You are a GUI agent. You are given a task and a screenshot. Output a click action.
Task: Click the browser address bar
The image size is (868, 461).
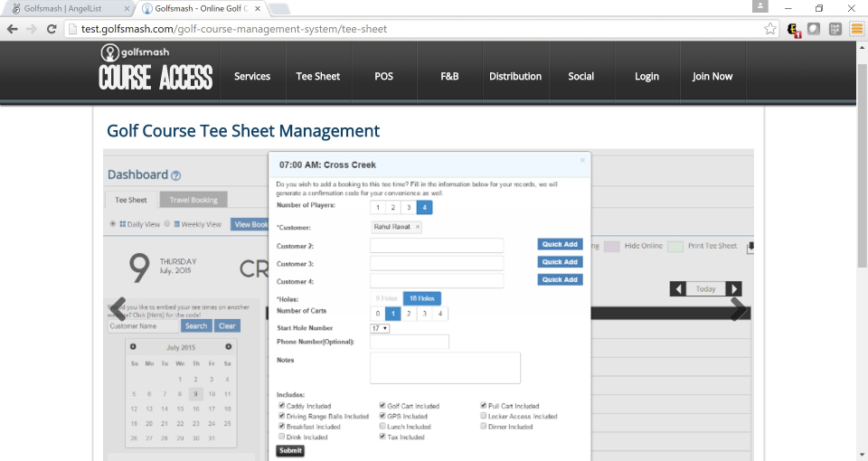pyautogui.click(x=415, y=29)
